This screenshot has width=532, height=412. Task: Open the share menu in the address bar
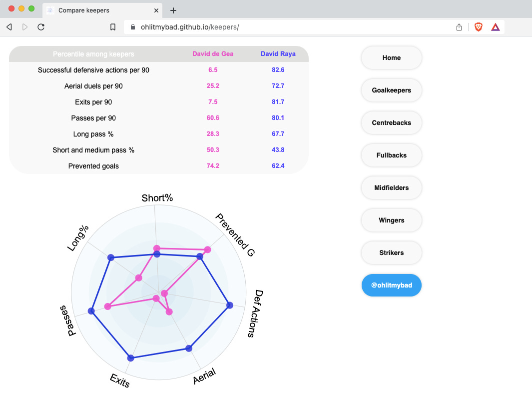(x=459, y=27)
